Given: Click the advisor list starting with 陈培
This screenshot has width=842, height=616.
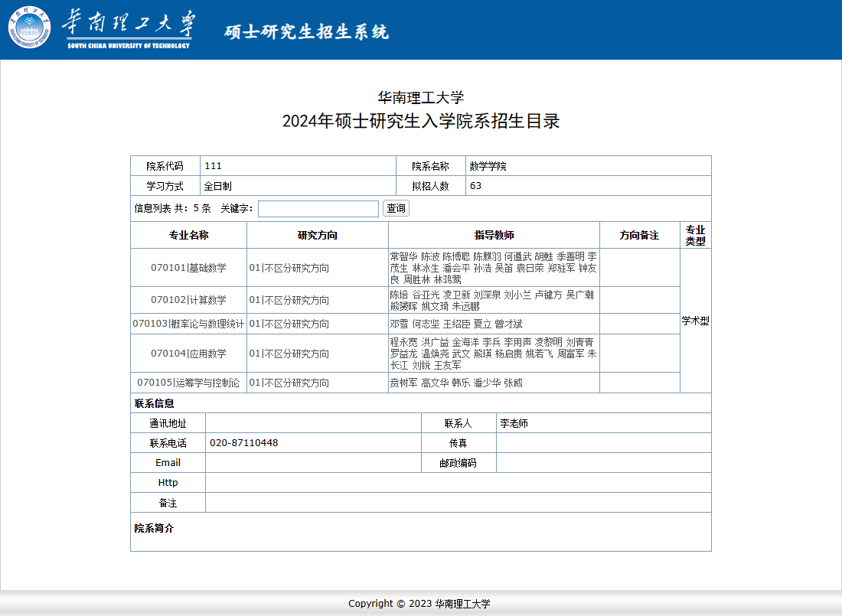Looking at the screenshot, I should [x=494, y=300].
